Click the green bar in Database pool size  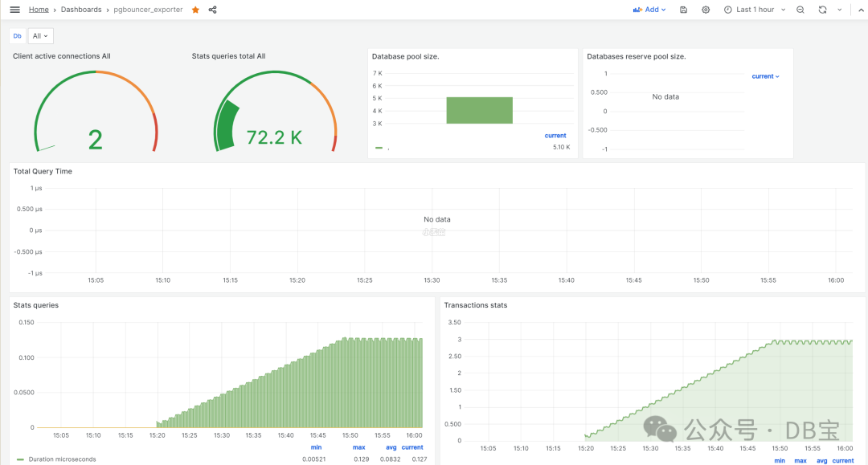pos(479,110)
